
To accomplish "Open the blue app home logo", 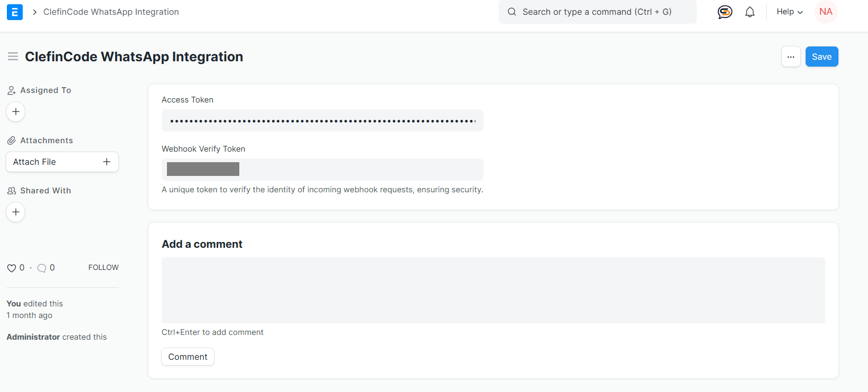I will click(15, 12).
